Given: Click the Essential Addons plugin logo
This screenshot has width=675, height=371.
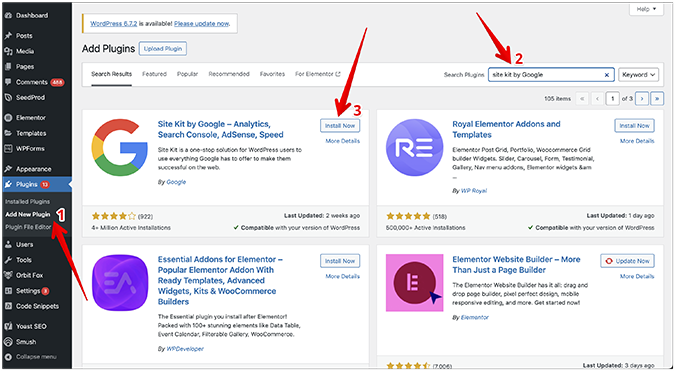Looking at the screenshot, I should (120, 282).
